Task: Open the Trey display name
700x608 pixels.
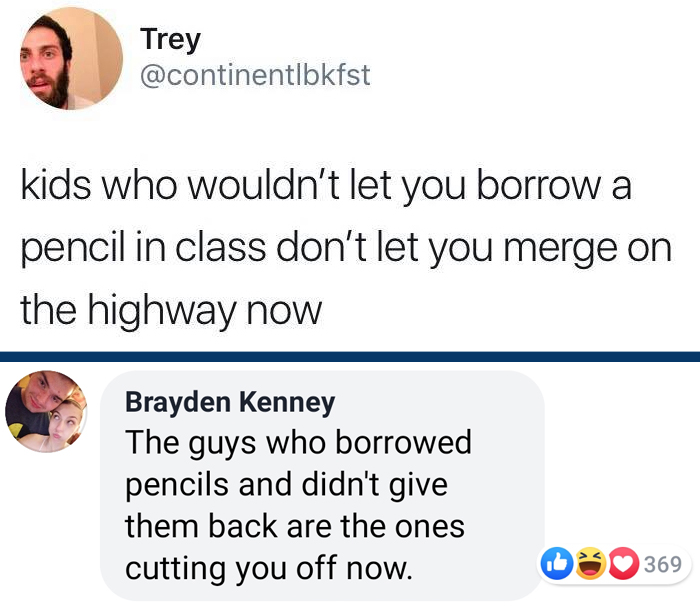Action: 171,40
